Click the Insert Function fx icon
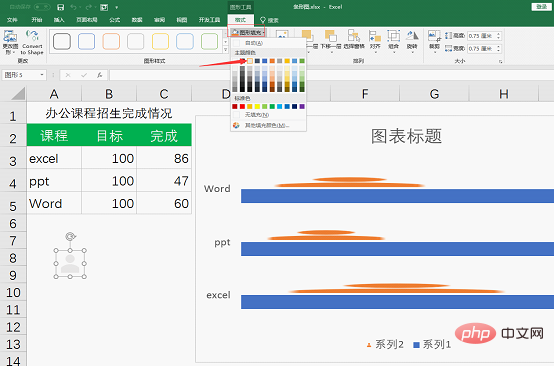Screen dimensions: 554x366 100,75
